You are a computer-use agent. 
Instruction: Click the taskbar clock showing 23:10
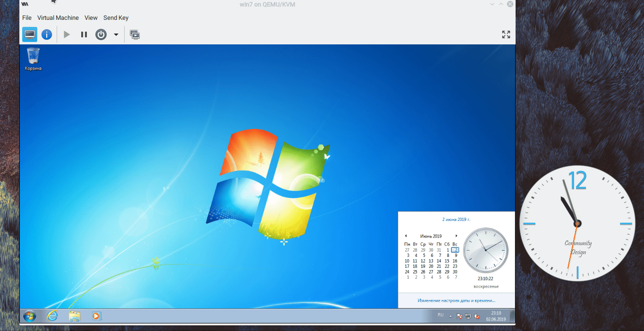tap(496, 316)
